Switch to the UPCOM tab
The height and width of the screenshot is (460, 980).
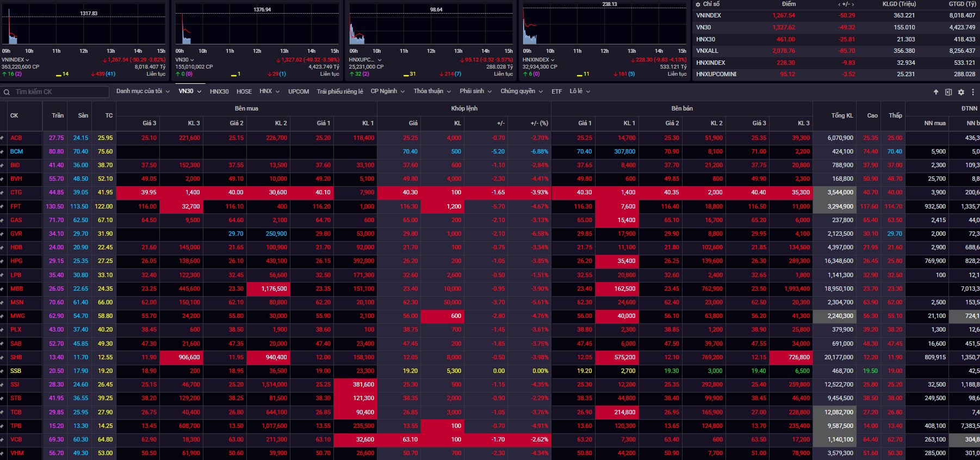pyautogui.click(x=298, y=91)
